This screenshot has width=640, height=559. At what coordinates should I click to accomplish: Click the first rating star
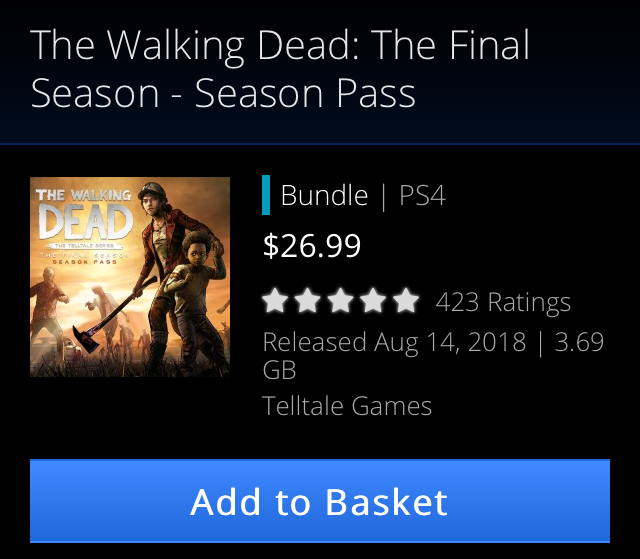(276, 300)
